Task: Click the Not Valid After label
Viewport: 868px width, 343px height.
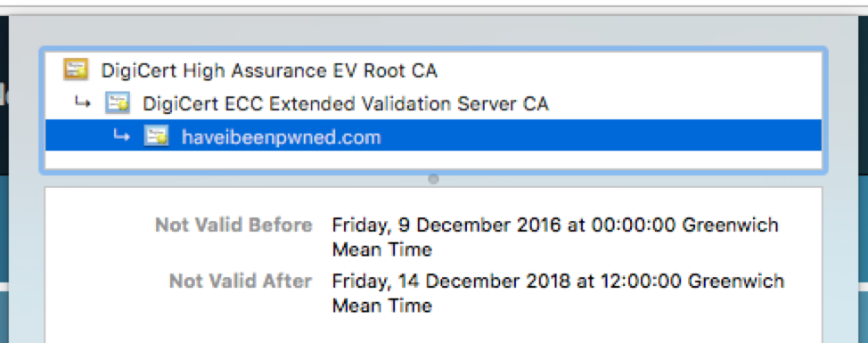Action: (241, 281)
